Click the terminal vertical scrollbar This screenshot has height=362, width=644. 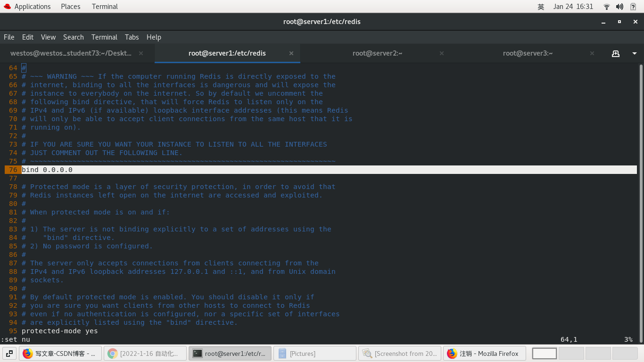click(x=641, y=203)
